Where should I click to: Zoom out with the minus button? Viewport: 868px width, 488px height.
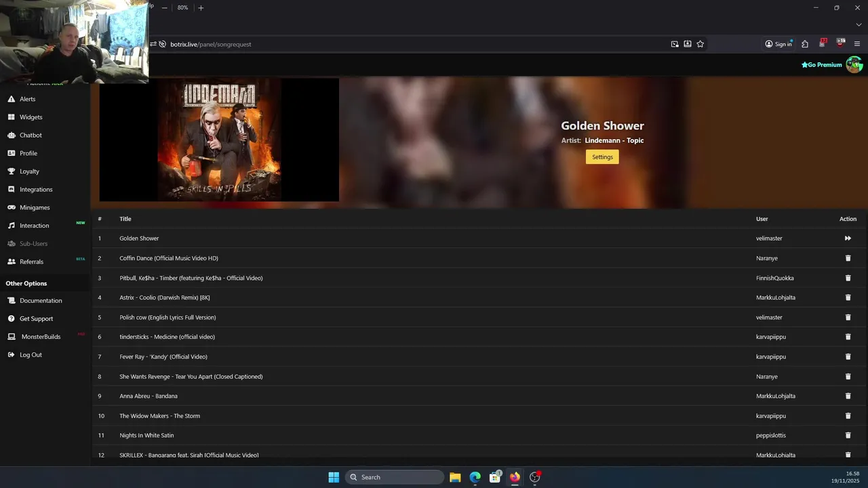point(164,7)
